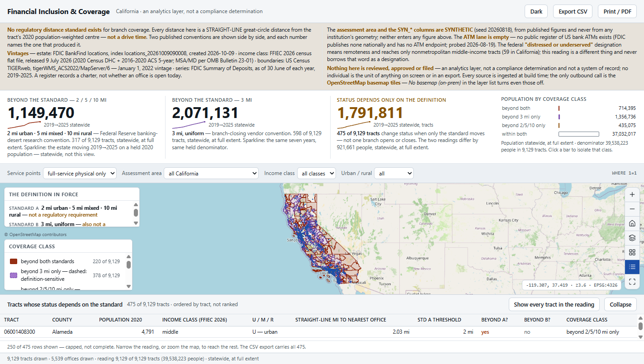The width and height of the screenshot is (644, 364).
Task: Click the COVERAGE CLASS column header
Action: tap(587, 320)
